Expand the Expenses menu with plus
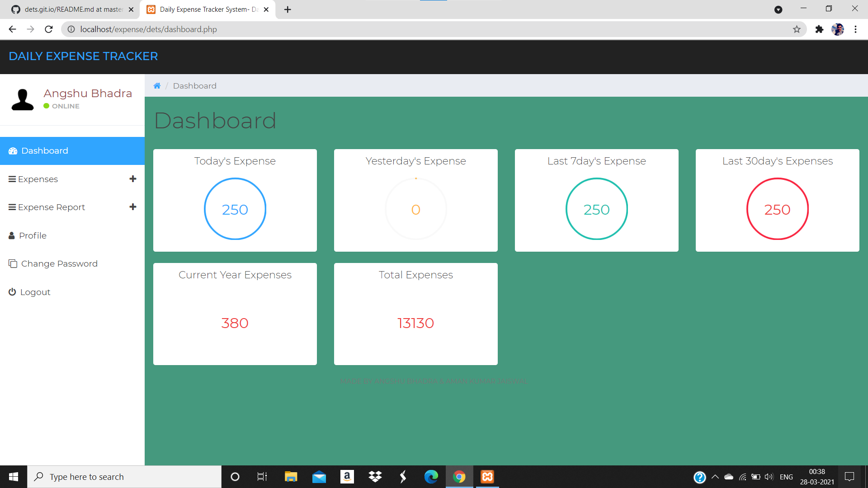Screen dimensions: 868x488 click(132, 179)
